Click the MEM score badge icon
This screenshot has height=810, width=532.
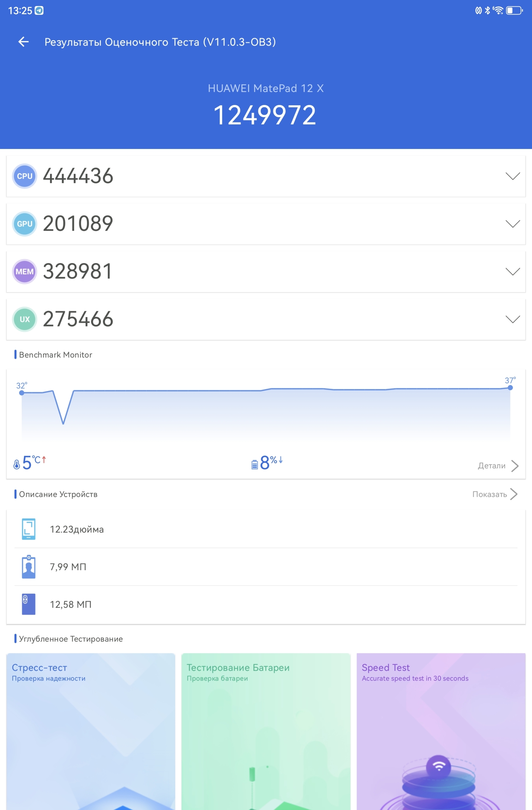pos(24,271)
